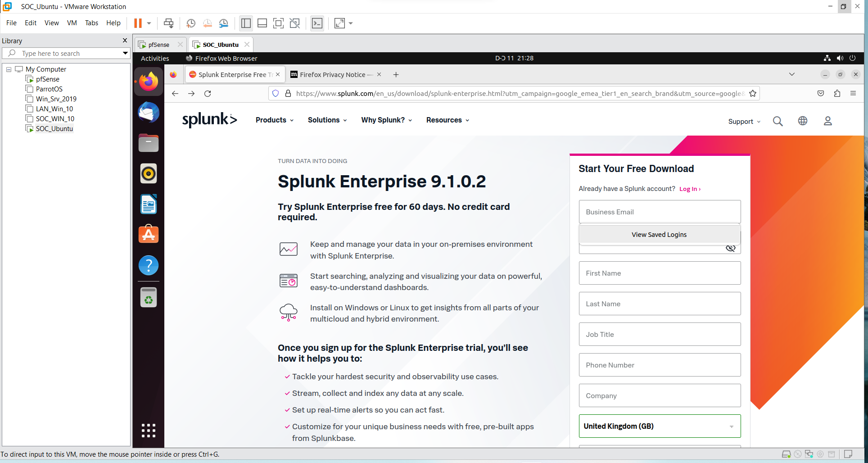Bookmark this page with the star icon

(x=753, y=94)
